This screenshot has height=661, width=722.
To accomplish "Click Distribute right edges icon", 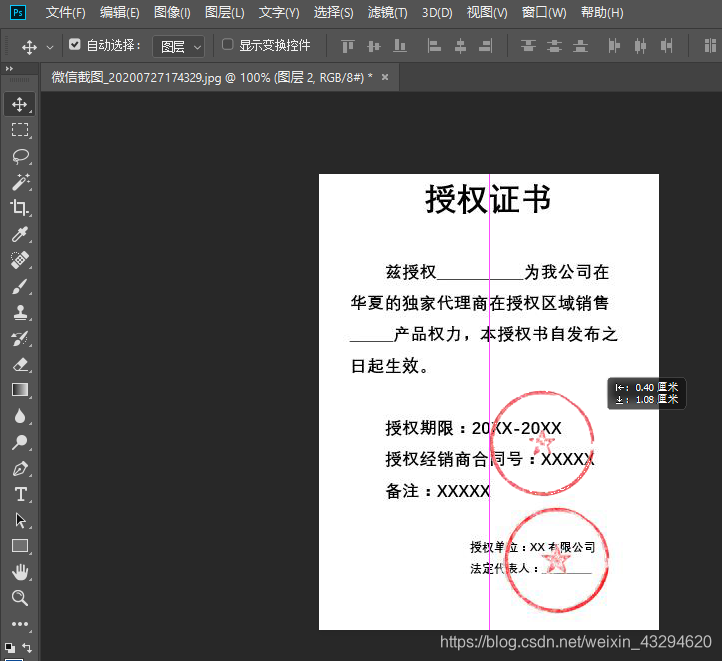I will 666,46.
